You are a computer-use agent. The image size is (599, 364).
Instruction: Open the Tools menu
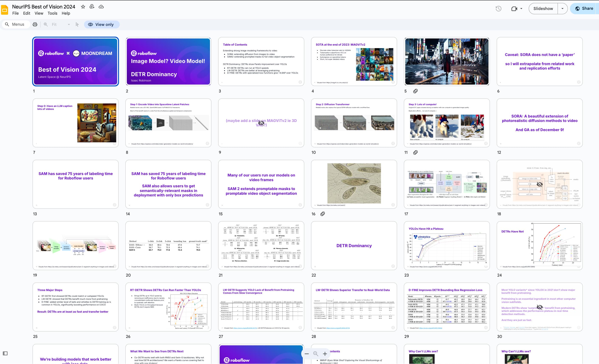pyautogui.click(x=52, y=13)
